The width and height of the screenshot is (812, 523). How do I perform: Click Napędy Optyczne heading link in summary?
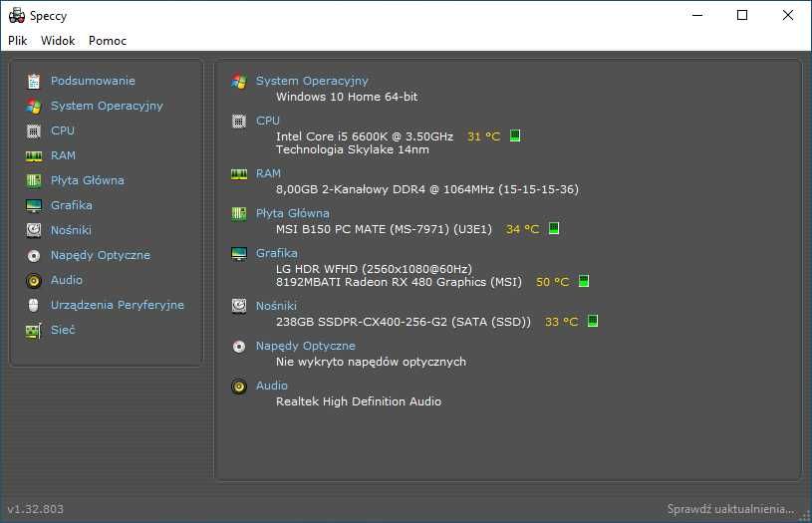tap(306, 346)
